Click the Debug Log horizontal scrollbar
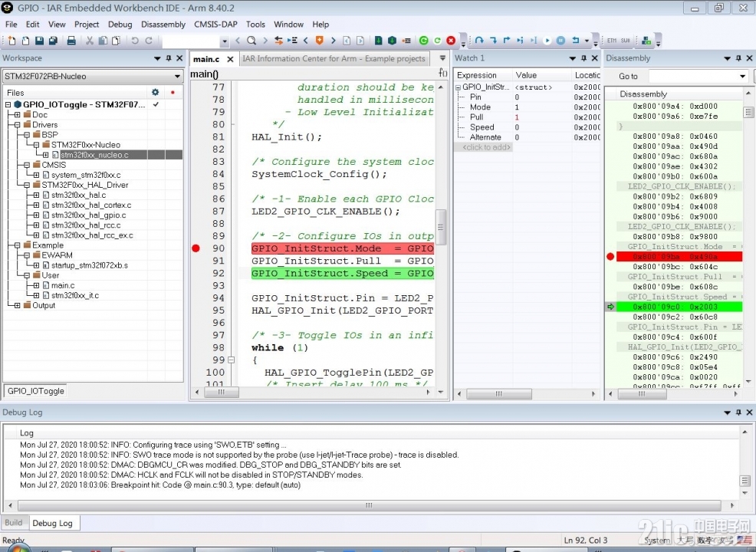Viewport: 756px width, 552px height. click(x=370, y=505)
